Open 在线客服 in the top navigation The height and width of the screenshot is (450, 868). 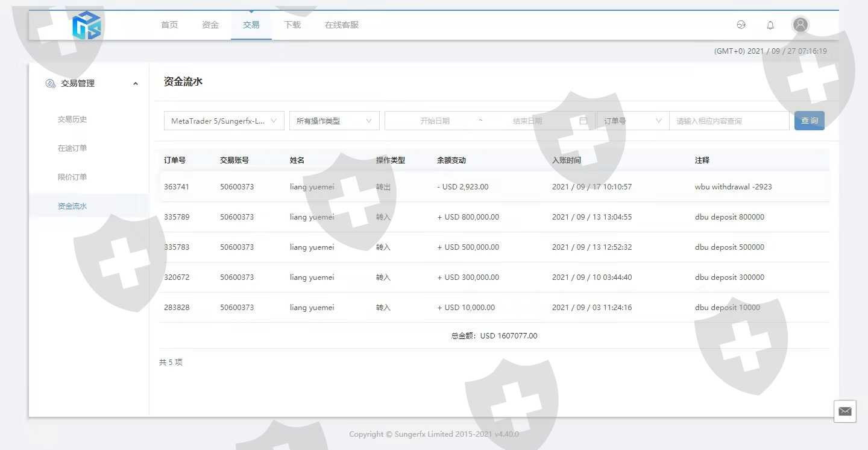pyautogui.click(x=342, y=25)
